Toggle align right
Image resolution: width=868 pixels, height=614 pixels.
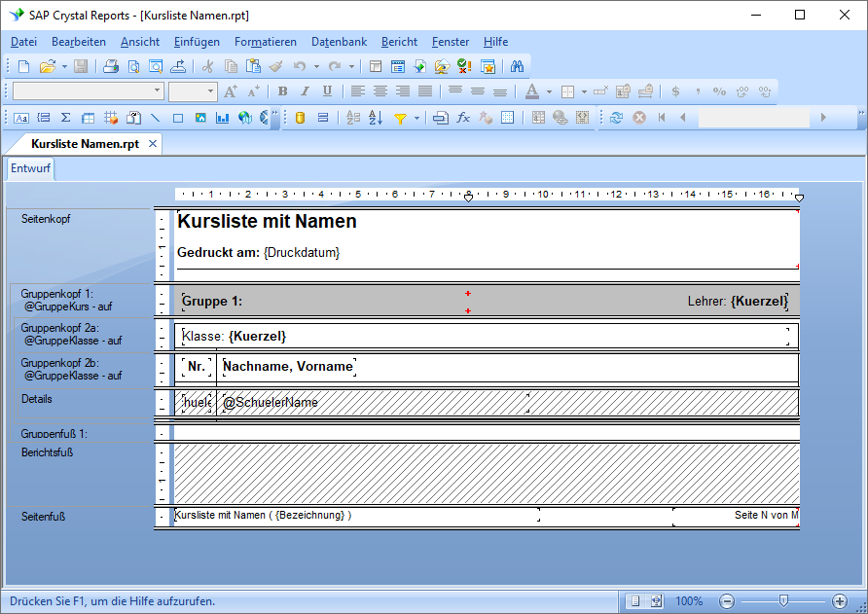pos(403,91)
